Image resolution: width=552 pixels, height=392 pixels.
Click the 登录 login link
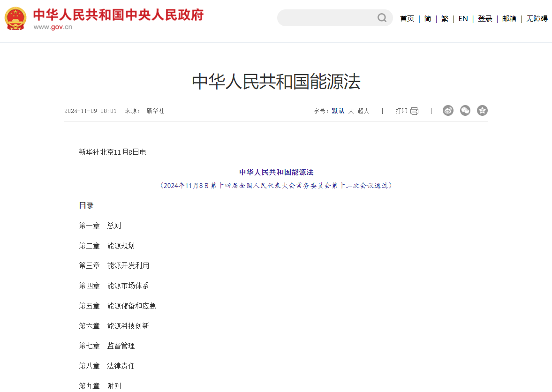click(485, 18)
